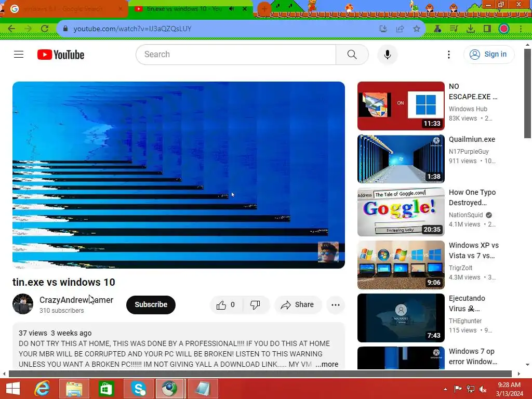
Task: Go back to the previous page
Action: coord(11,29)
